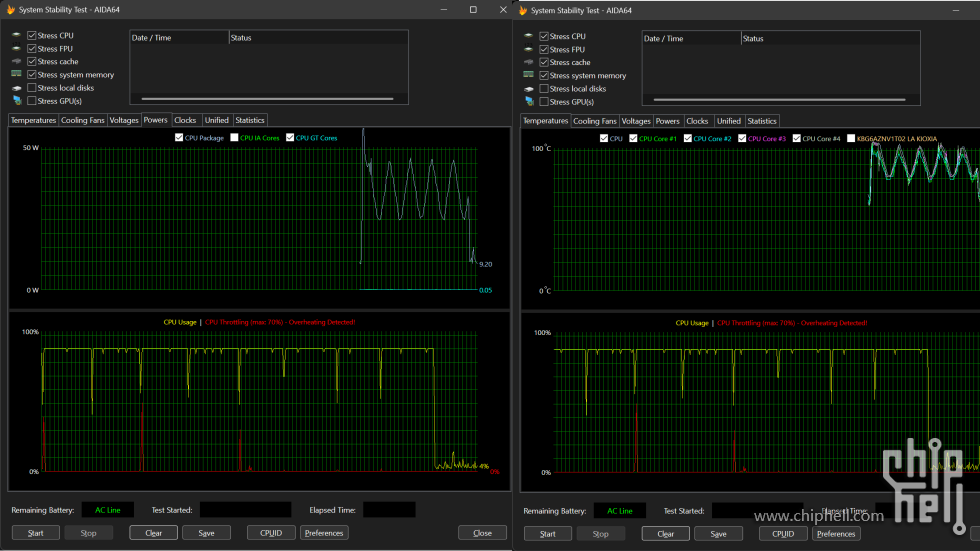This screenshot has height=551, width=980.
Task: Click the disk icon beside Stress local disks in right window
Action: 529,89
